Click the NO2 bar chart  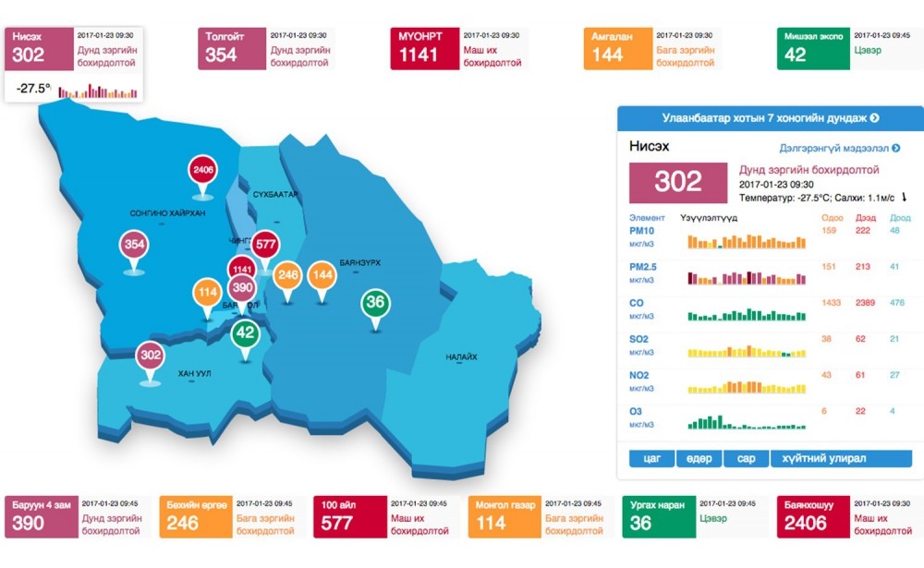[x=747, y=387]
